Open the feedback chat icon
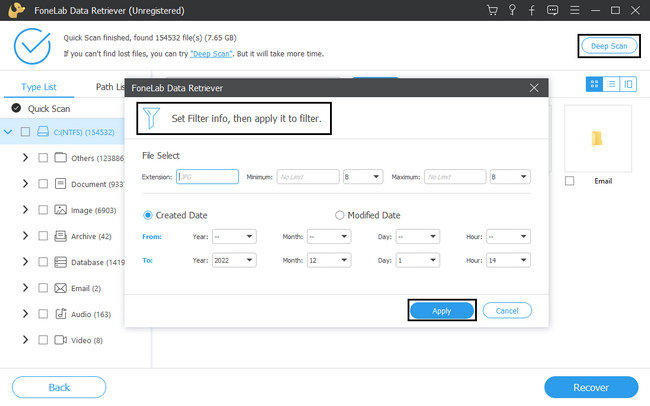 click(x=553, y=10)
